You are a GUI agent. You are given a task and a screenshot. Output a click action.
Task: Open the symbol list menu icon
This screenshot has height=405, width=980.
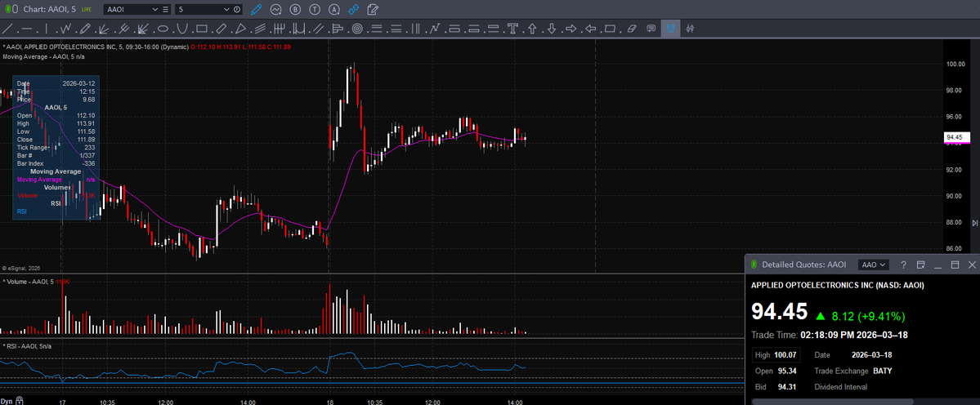pos(165,9)
